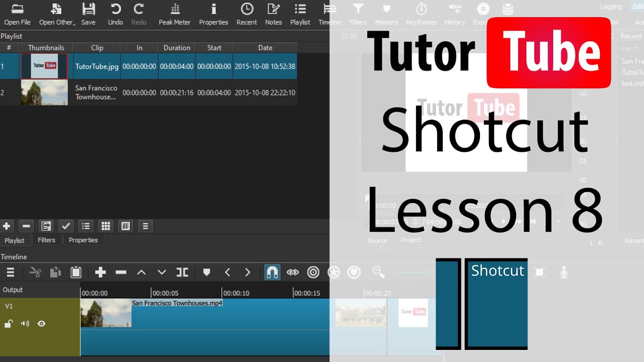
Task: Click the 00:00:04:00 duration cell
Action: click(x=177, y=66)
